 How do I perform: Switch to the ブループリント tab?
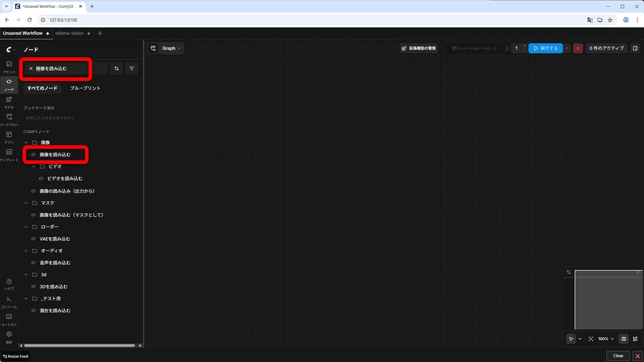click(85, 88)
